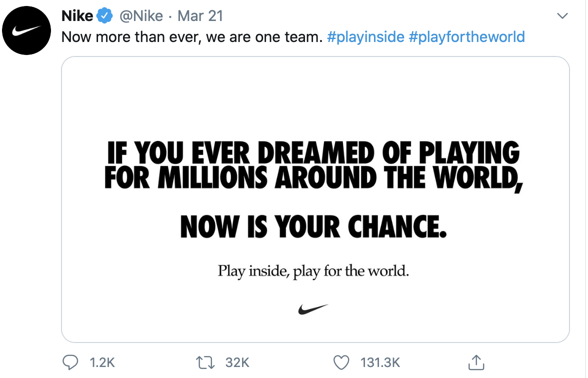The height and width of the screenshot is (378, 588).
Task: Open the Nike display name link
Action: [77, 16]
